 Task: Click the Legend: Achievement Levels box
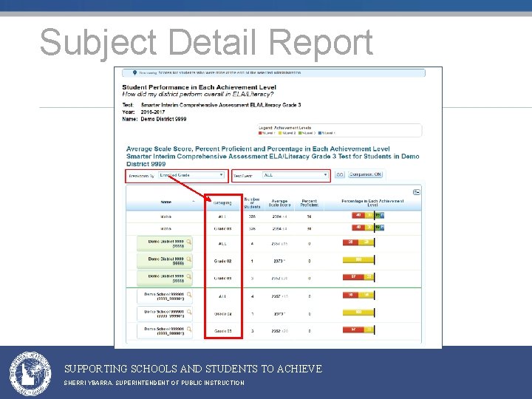pyautogui.click(x=339, y=130)
